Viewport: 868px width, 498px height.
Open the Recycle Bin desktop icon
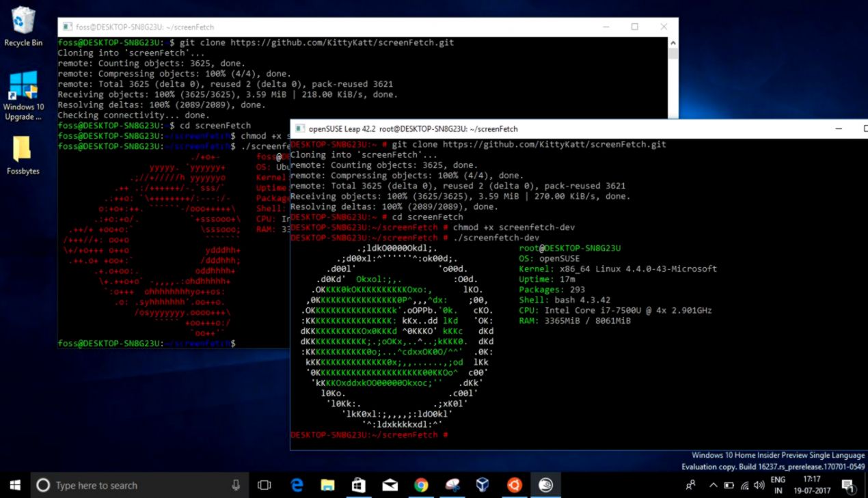(x=23, y=26)
